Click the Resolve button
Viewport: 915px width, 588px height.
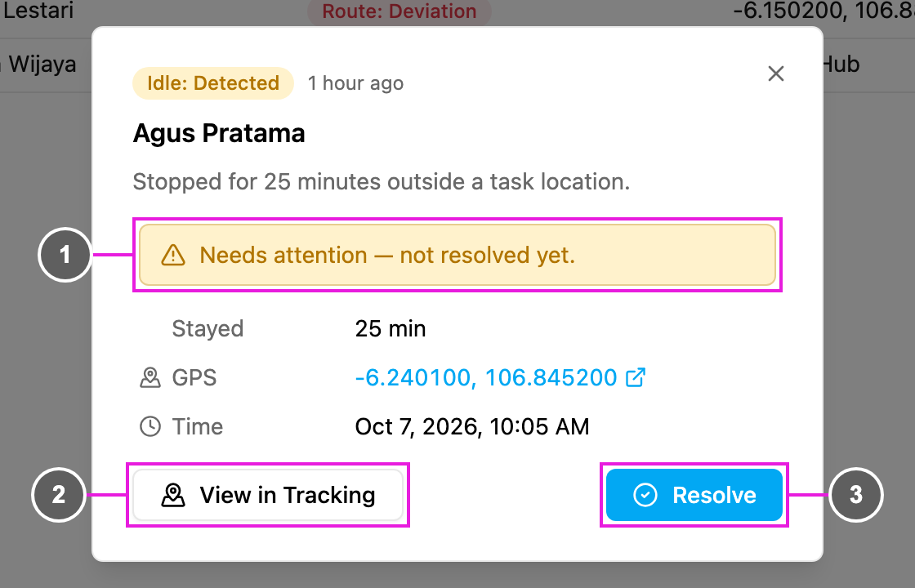[694, 495]
